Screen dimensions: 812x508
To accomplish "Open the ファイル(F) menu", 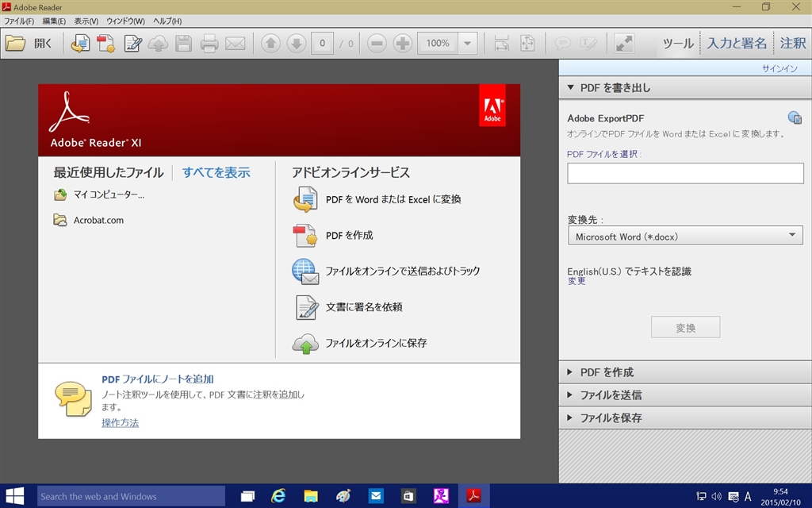I will click(19, 21).
